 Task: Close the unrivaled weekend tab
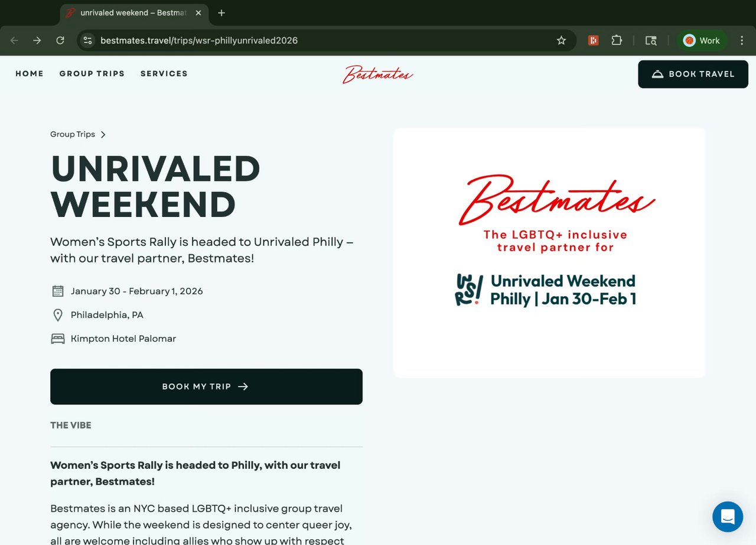199,13
